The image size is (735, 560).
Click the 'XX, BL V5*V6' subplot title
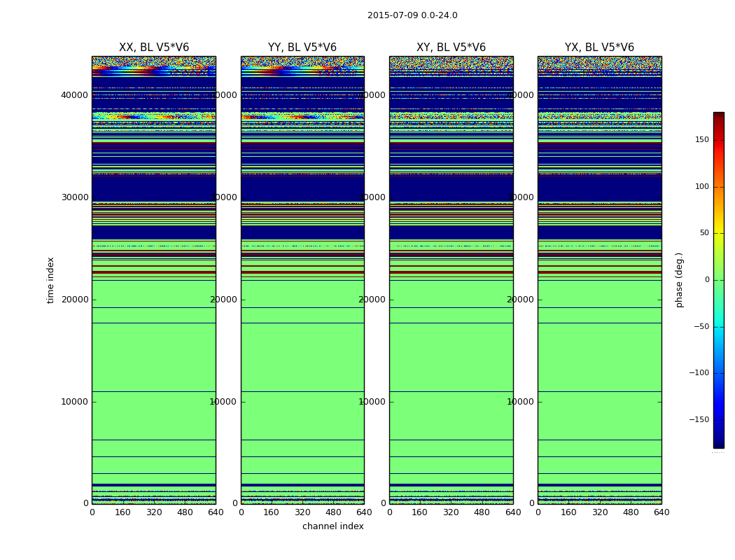click(x=154, y=48)
